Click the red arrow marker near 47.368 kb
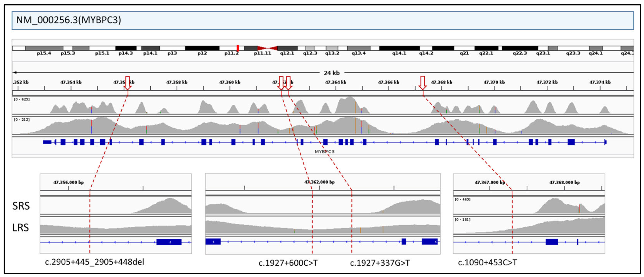The width and height of the screenshot is (644, 277). point(422,83)
